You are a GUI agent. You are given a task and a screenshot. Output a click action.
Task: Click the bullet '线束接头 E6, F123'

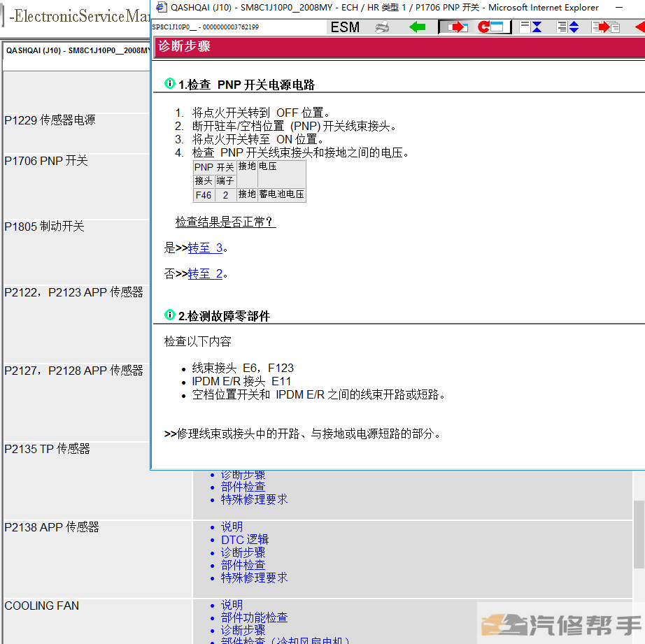[x=243, y=368]
